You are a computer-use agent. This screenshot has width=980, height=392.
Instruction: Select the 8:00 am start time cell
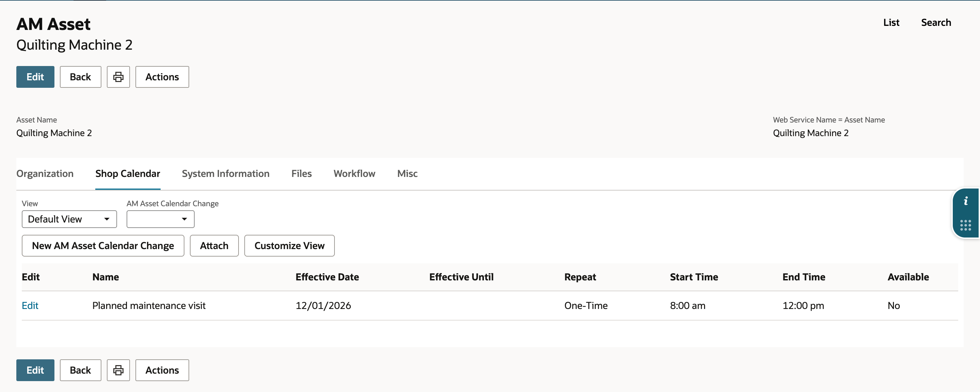coord(687,306)
